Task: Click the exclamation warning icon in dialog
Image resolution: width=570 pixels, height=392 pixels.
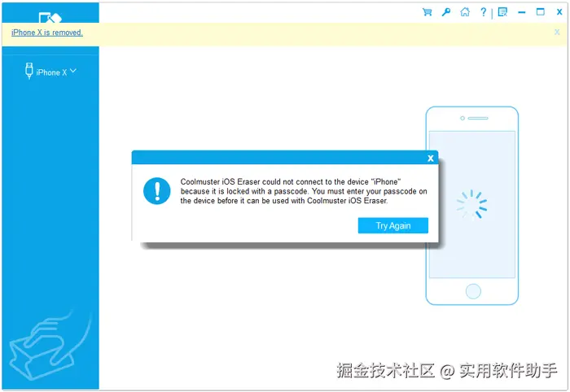Action: pos(157,191)
